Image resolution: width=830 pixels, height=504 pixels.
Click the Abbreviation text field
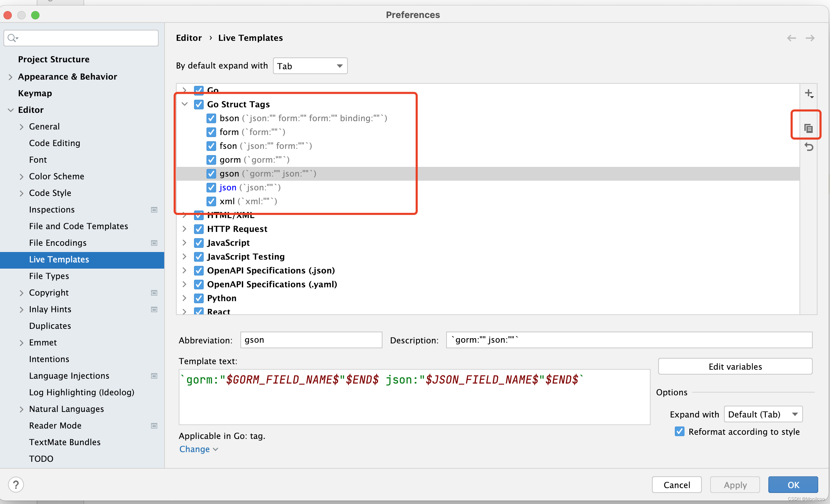click(x=311, y=340)
